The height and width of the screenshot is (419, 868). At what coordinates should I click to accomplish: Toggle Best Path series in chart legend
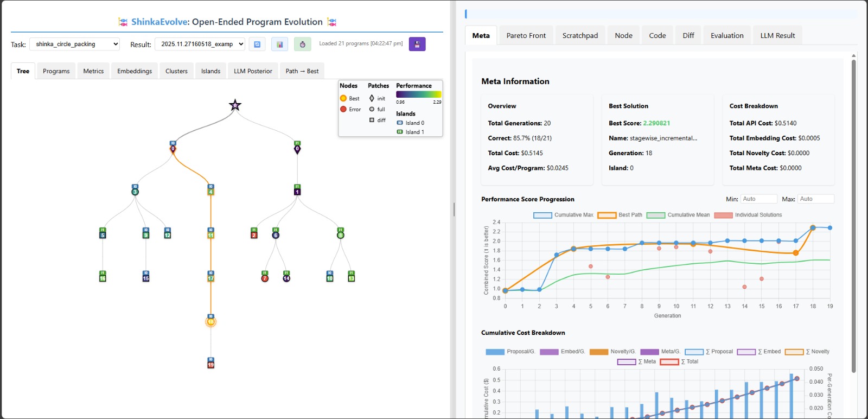click(x=607, y=215)
